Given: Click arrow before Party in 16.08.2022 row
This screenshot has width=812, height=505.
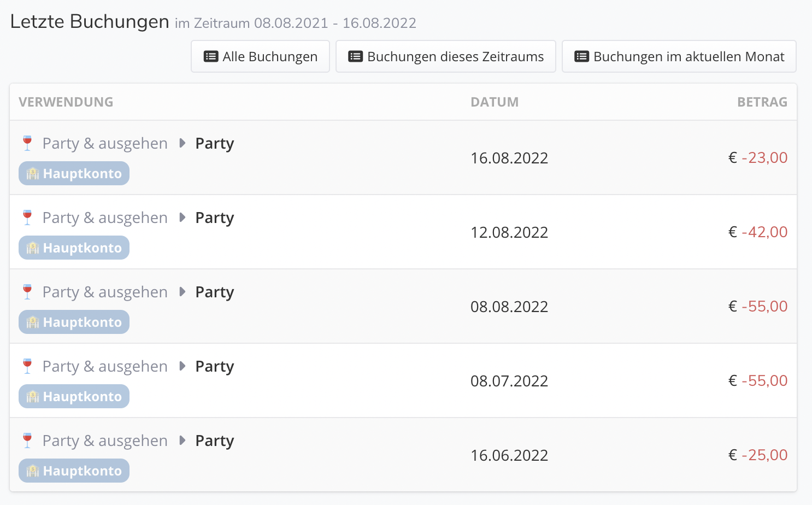Looking at the screenshot, I should 183,143.
